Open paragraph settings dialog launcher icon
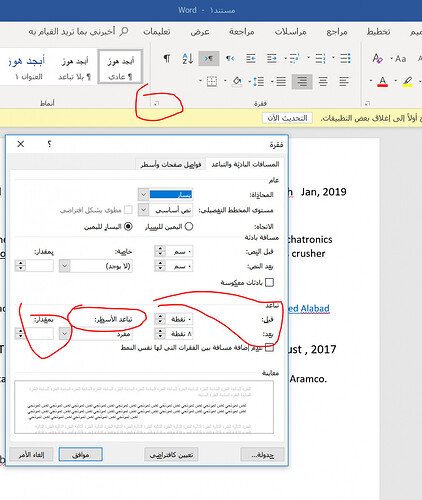 (156, 104)
